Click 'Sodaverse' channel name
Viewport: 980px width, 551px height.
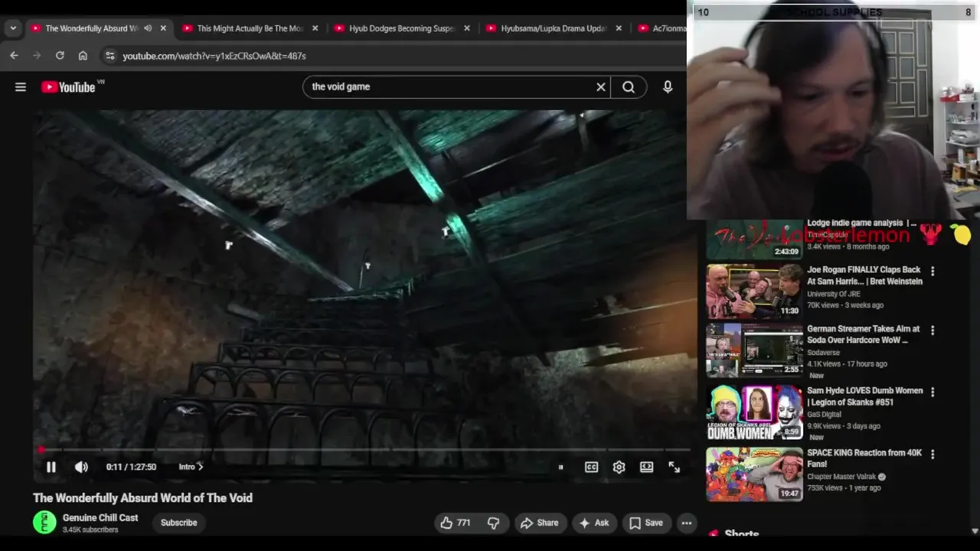pyautogui.click(x=823, y=353)
